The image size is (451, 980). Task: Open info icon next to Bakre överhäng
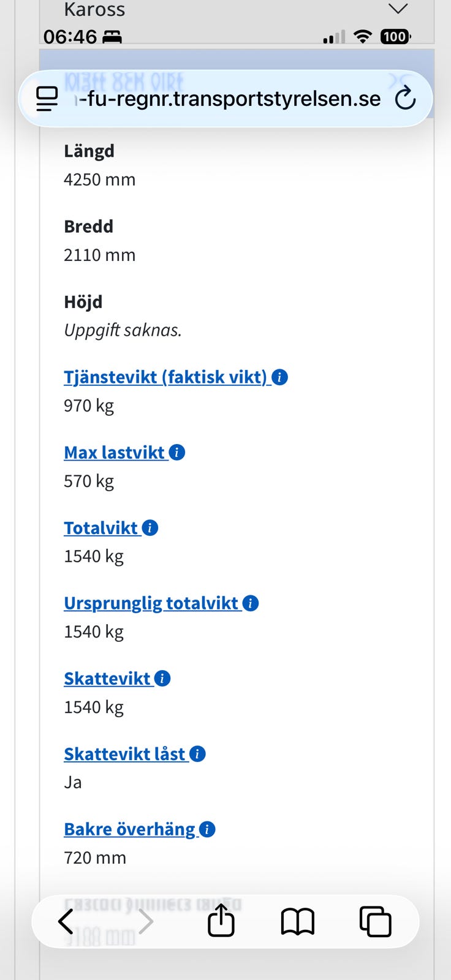coord(207,829)
